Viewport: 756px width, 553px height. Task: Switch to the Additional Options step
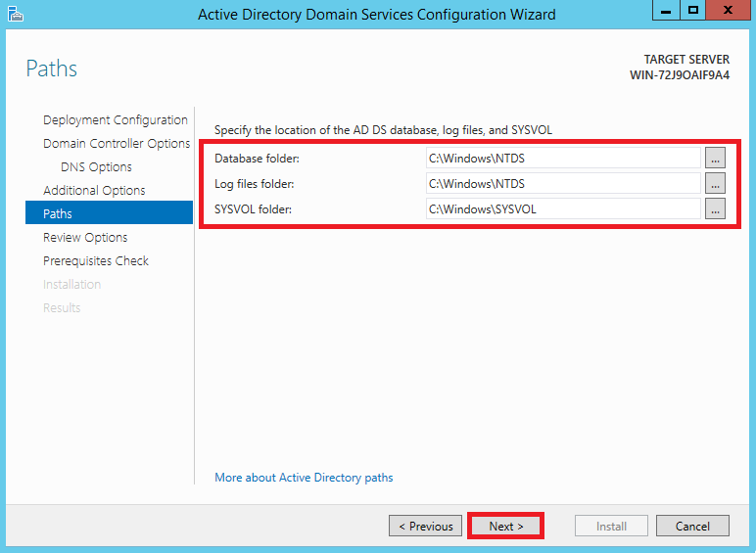[x=94, y=190]
